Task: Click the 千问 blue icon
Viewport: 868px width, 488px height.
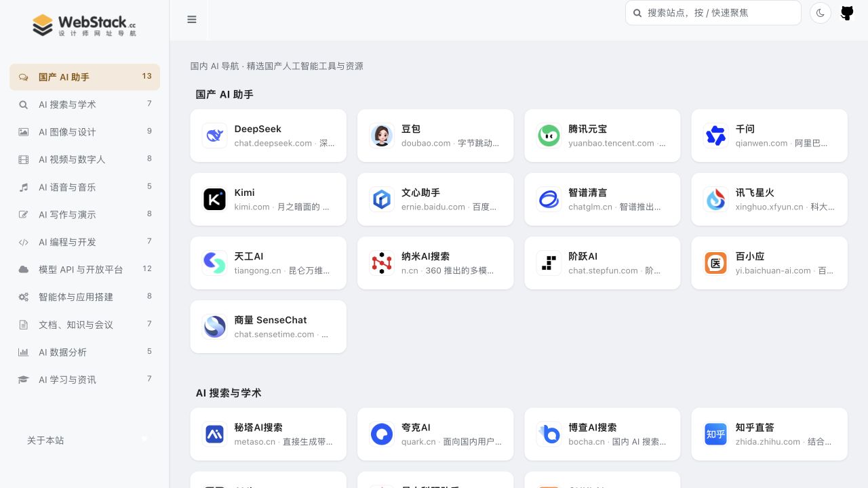Action: click(715, 136)
